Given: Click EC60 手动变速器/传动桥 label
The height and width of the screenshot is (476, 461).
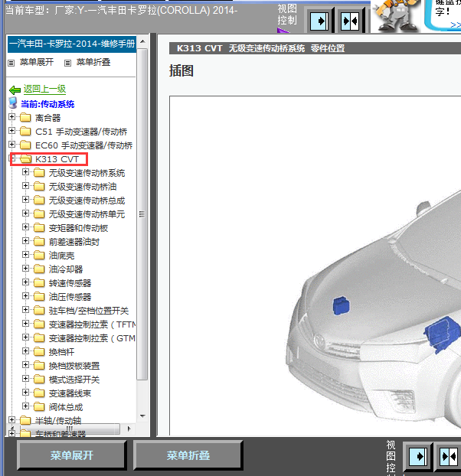Looking at the screenshot, I should (x=83, y=145).
